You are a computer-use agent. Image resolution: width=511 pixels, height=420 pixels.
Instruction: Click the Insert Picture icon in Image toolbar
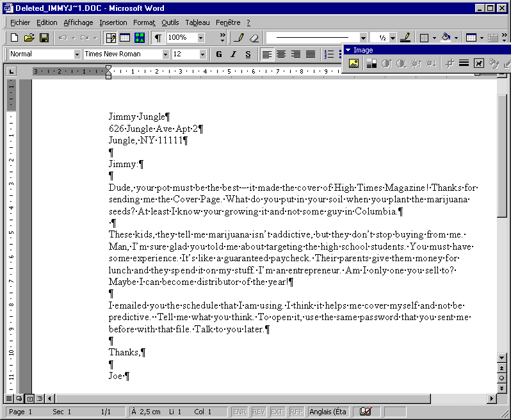point(353,63)
